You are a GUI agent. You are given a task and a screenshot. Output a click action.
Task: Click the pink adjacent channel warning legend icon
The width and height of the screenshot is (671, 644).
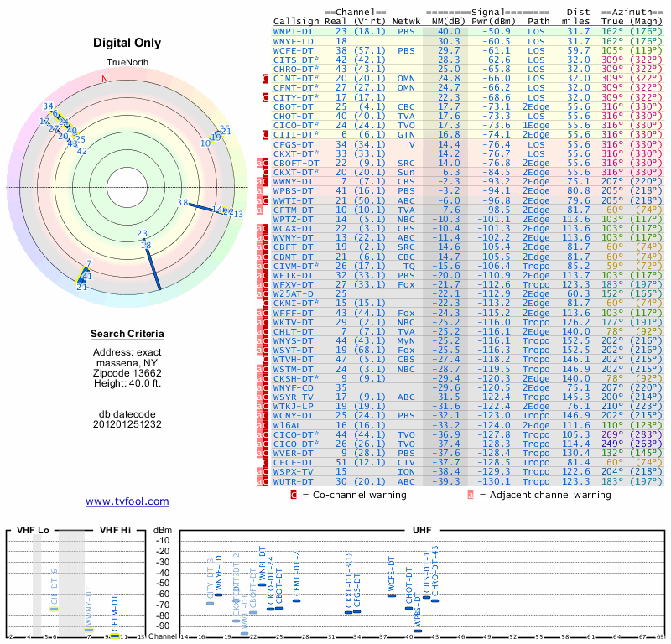point(471,496)
